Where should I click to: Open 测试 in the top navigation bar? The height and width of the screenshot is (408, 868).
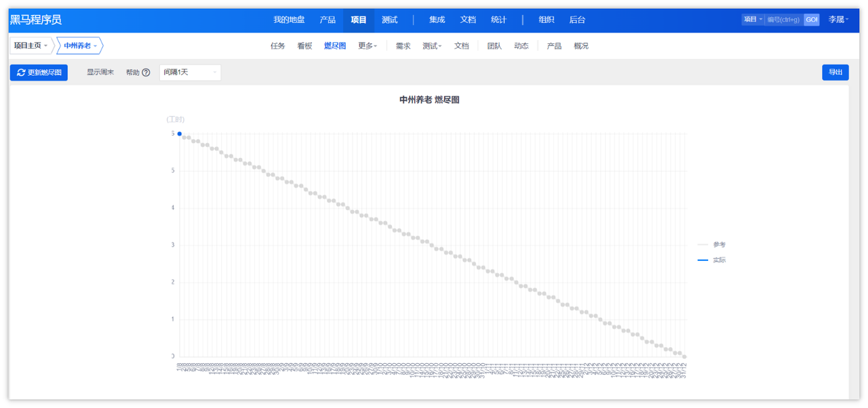click(x=389, y=20)
